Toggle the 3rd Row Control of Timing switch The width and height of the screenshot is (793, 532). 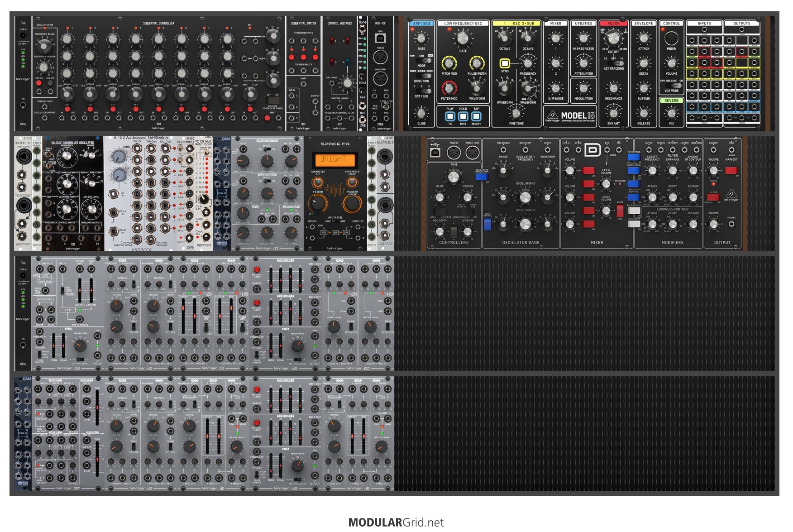pos(272,101)
